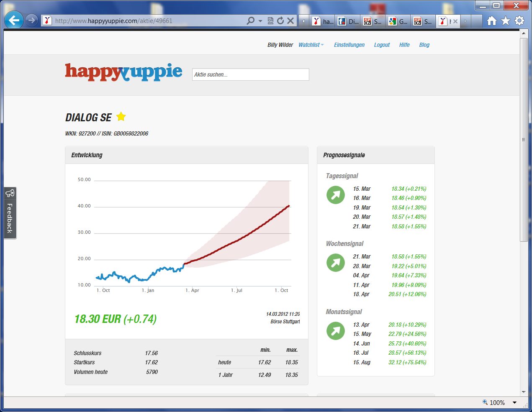Screen dimensions: 532x412
Task: Click the 100% zoom magnifier in status bar
Action: pos(485,402)
